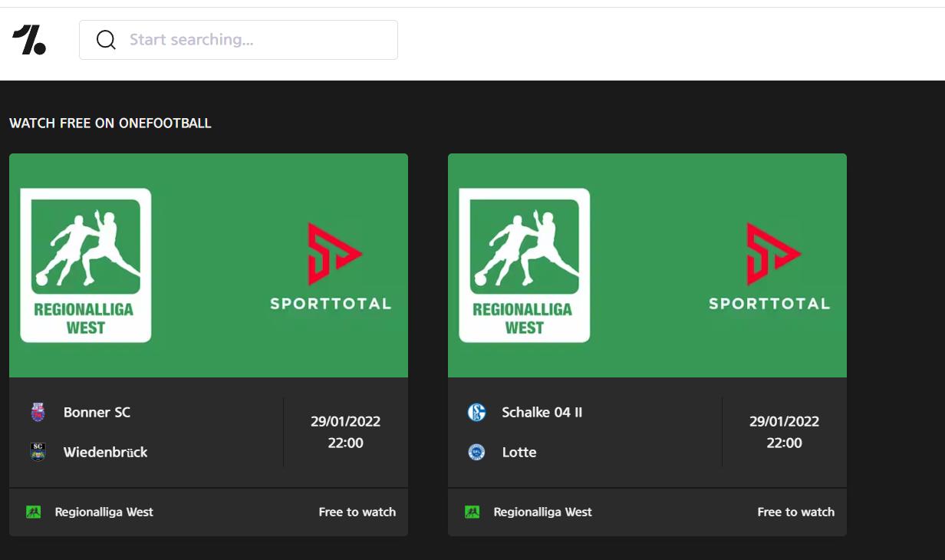
Task: Click Regionalliga West icon under Schalke match
Action: pos(472,512)
